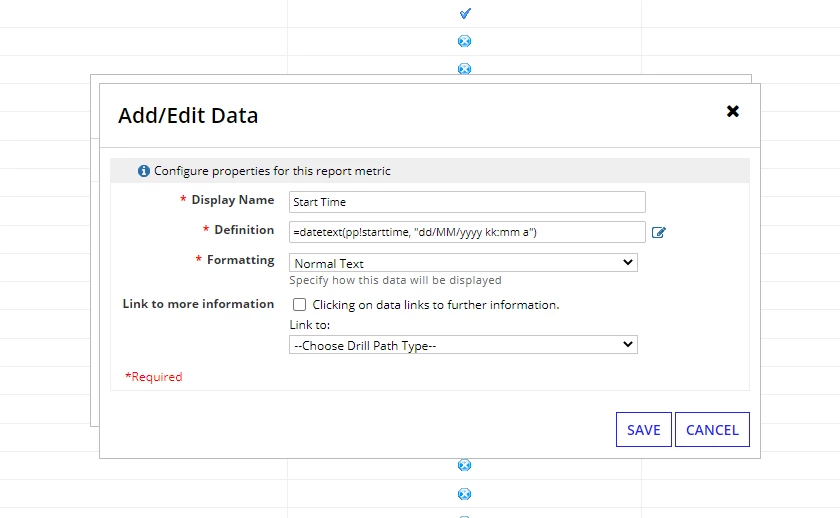The height and width of the screenshot is (518, 840).
Task: Click the '*Required' note
Action: pyautogui.click(x=154, y=377)
